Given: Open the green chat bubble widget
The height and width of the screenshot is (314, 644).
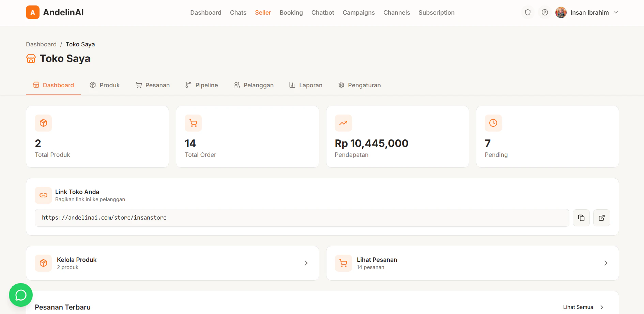Looking at the screenshot, I should coord(21,295).
